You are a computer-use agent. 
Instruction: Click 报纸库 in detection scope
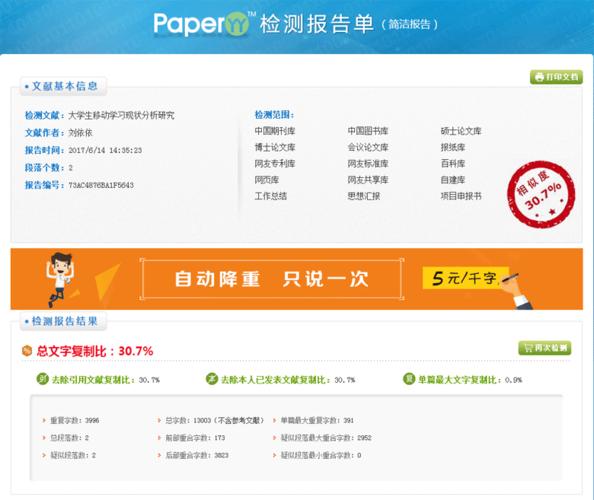(x=453, y=147)
